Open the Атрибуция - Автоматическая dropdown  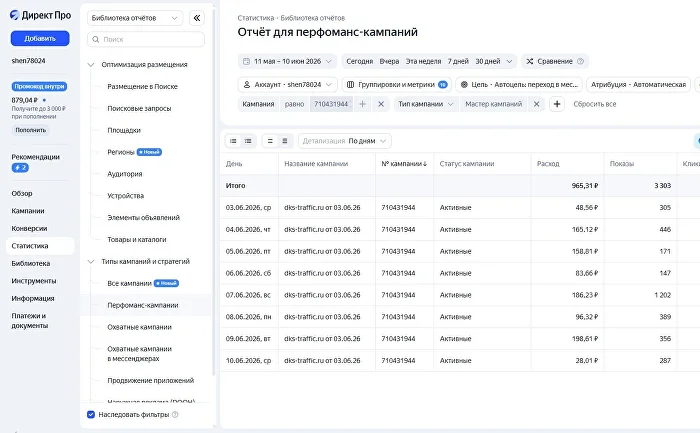pos(638,84)
